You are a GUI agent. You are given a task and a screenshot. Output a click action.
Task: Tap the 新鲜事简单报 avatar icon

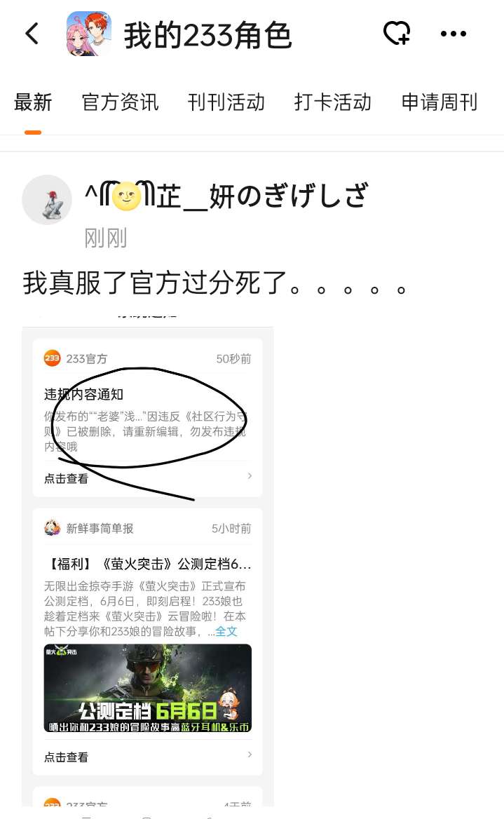click(x=53, y=528)
